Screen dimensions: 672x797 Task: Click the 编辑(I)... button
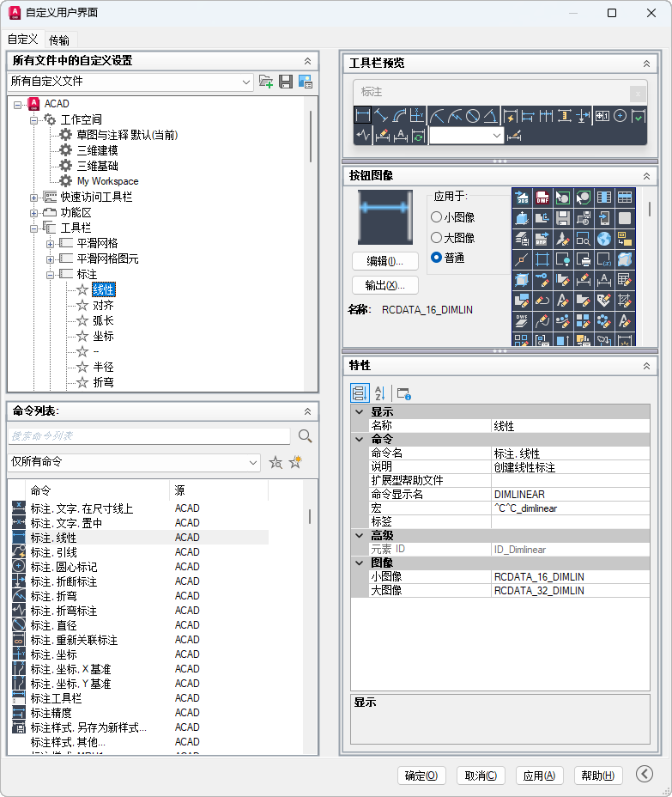point(385,261)
